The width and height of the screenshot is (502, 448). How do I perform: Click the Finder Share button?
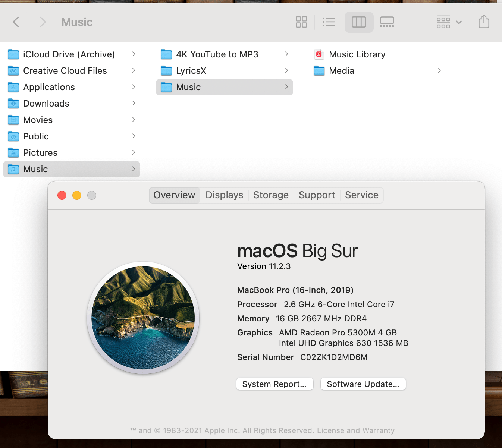pyautogui.click(x=484, y=22)
